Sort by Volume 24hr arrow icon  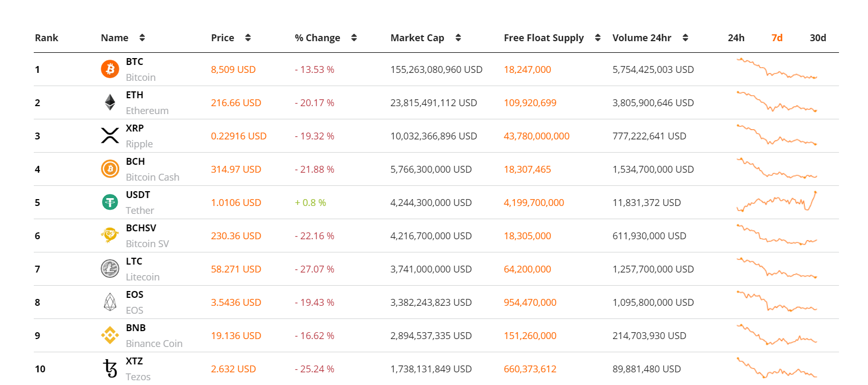pyautogui.click(x=685, y=37)
